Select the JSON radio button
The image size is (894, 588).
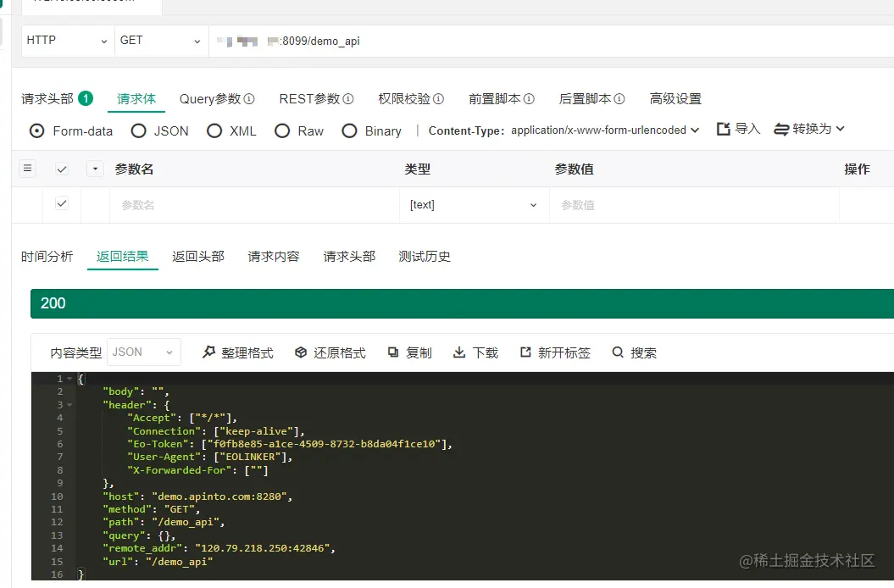click(138, 131)
